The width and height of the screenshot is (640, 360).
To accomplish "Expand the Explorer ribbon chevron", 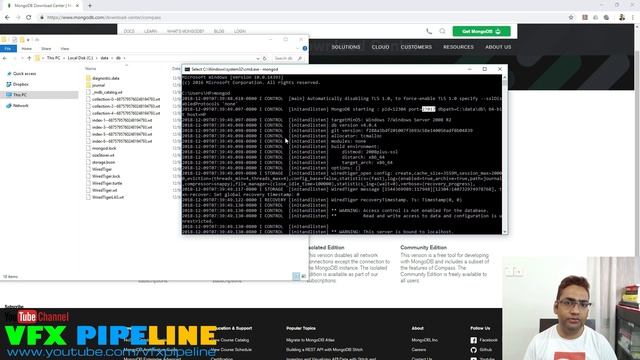I will point(297,48).
